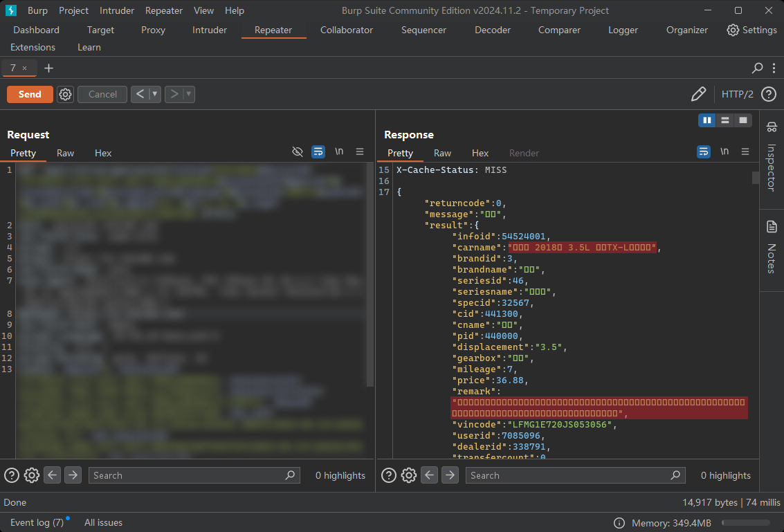
Task: Open the Repeater tabs kebab menu
Action: (774, 68)
